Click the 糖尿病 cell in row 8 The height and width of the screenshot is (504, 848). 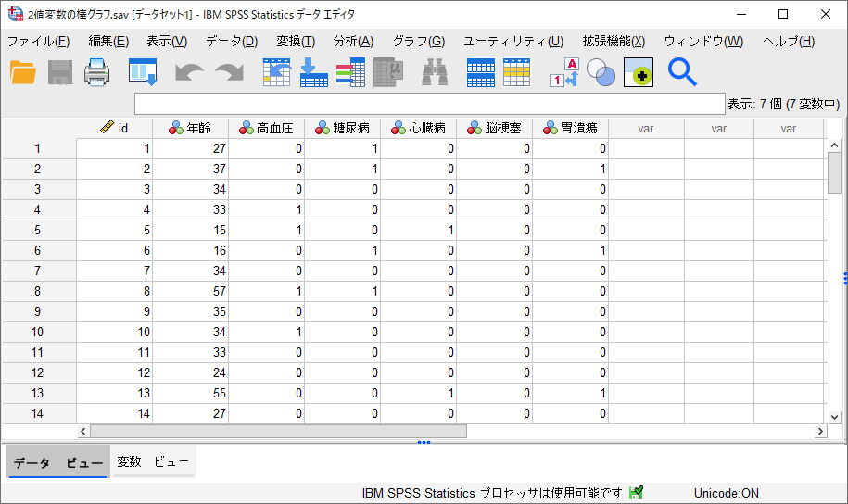pos(342,291)
